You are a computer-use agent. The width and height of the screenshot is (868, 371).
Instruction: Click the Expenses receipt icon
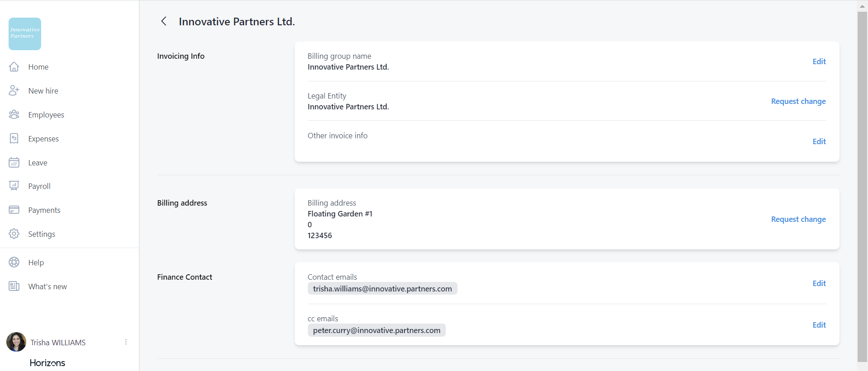click(x=14, y=139)
